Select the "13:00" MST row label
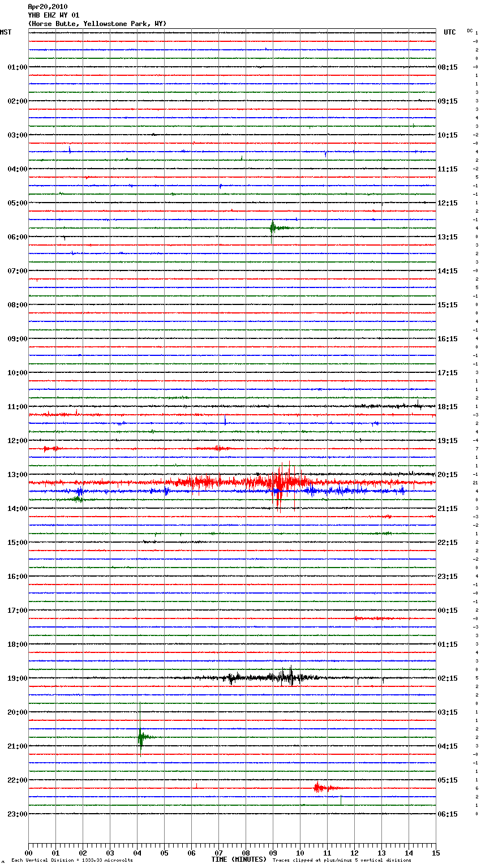The width and height of the screenshot is (481, 868). click(18, 475)
